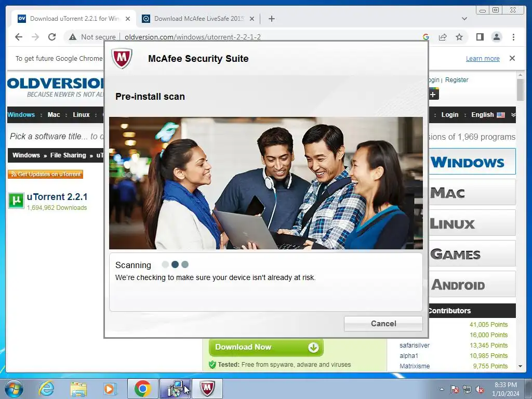Image resolution: width=532 pixels, height=399 pixels.
Task: Open GAMES category in sidebar
Action: (472, 254)
